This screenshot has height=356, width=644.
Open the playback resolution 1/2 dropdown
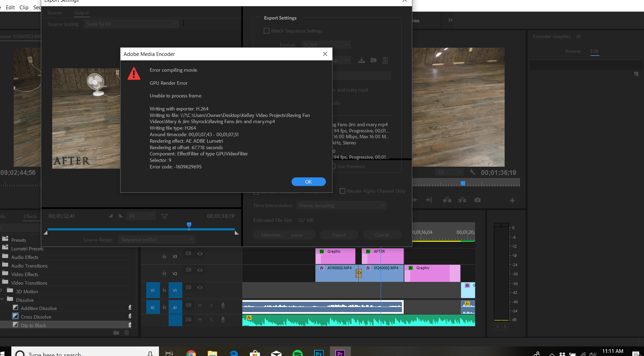coord(449,172)
